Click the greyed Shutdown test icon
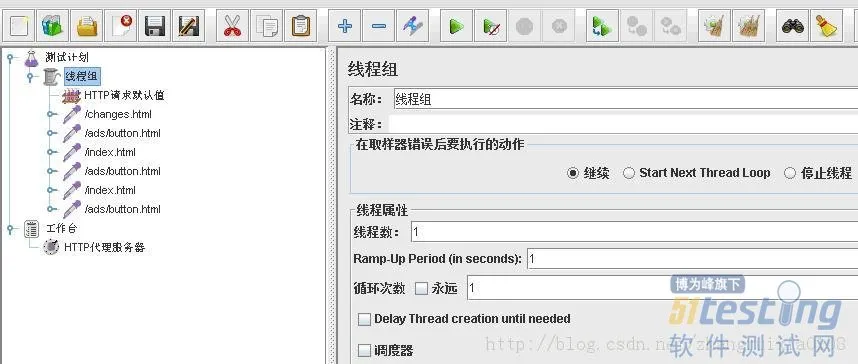858x364 pixels. 559,26
